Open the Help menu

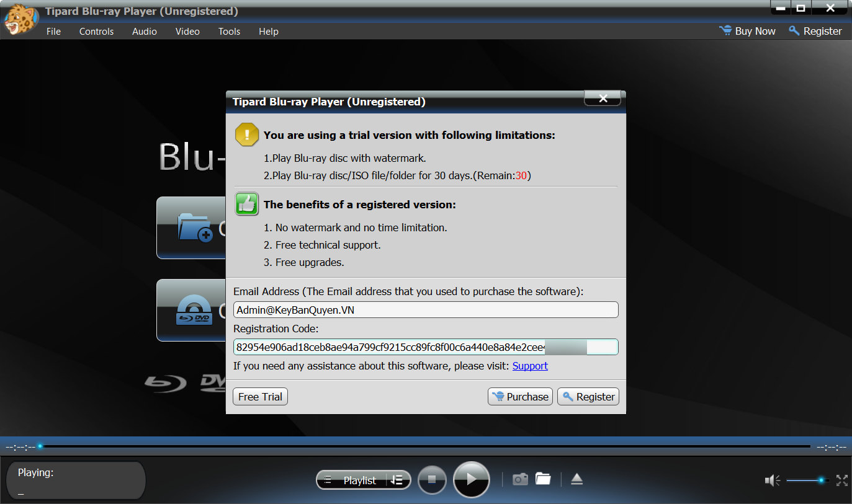tap(269, 31)
